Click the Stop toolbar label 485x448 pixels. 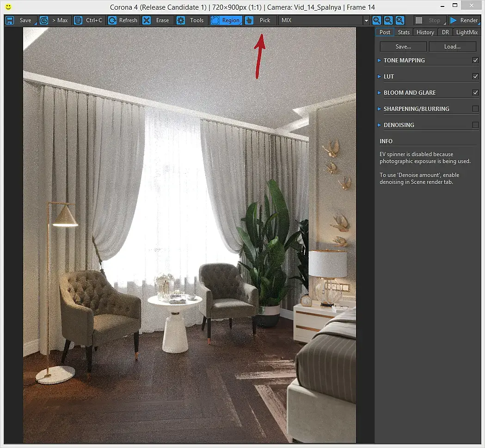pyautogui.click(x=434, y=20)
